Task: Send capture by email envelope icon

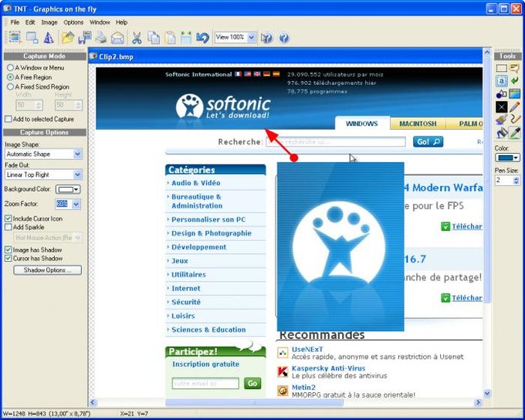Action: point(117,38)
